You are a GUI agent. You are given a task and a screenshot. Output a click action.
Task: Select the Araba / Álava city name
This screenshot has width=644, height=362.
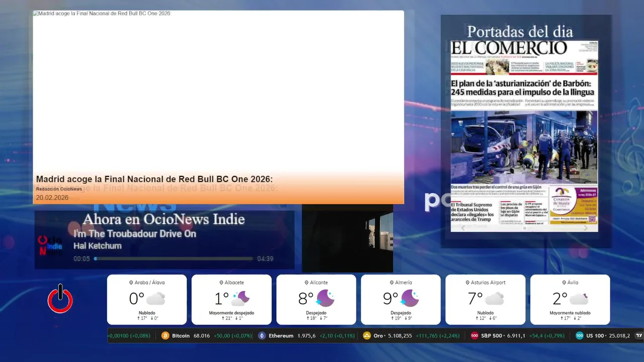tap(149, 283)
